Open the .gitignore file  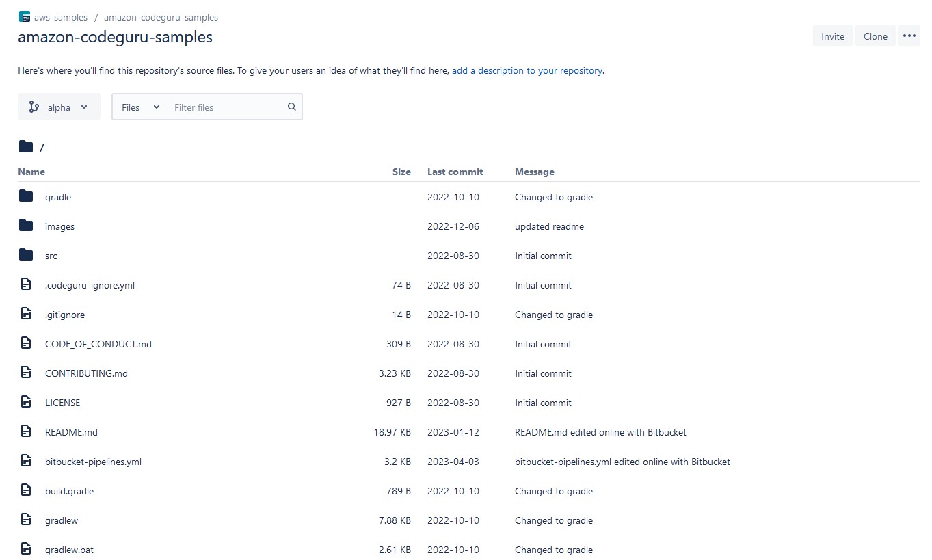click(65, 315)
